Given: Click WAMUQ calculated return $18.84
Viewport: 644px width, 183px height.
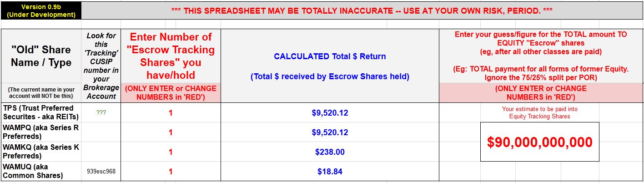Looking at the screenshot, I should (330, 172).
